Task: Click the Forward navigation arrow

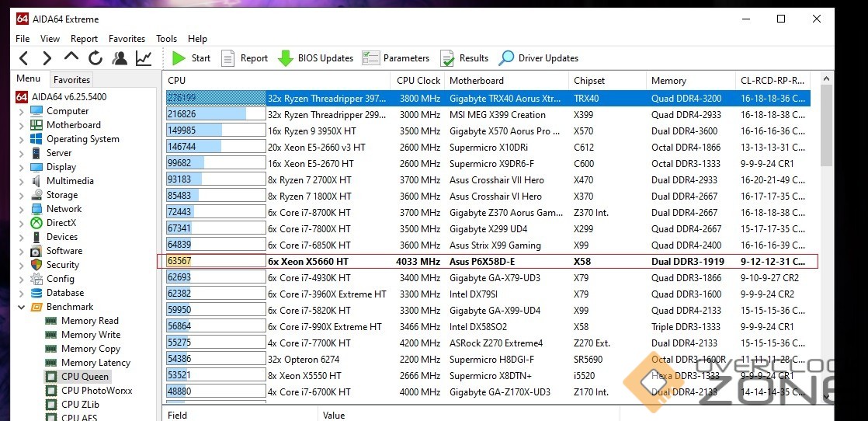Action: 47,58
